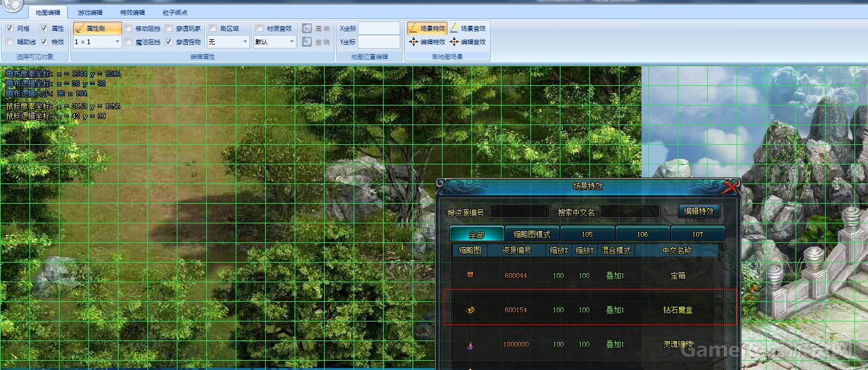
Task: Click the 编辑特效 button in the dialog
Action: (x=699, y=211)
